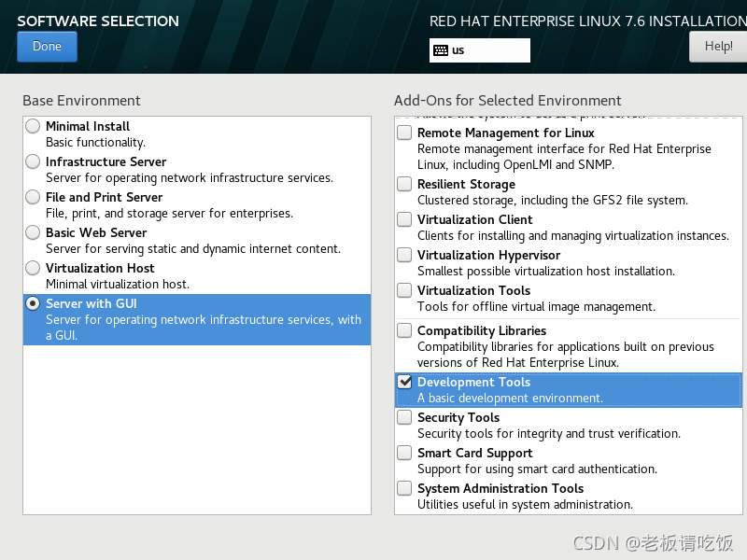This screenshot has width=747, height=560.
Task: Click the 'Infrastructure Server' label
Action: [106, 161]
